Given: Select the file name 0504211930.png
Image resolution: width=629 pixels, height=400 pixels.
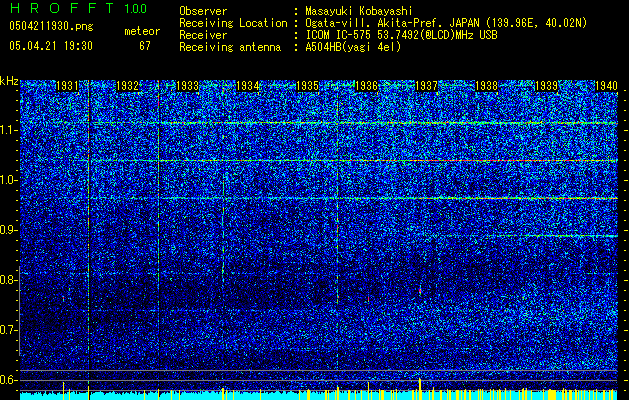Looking at the screenshot, I should point(51,26).
